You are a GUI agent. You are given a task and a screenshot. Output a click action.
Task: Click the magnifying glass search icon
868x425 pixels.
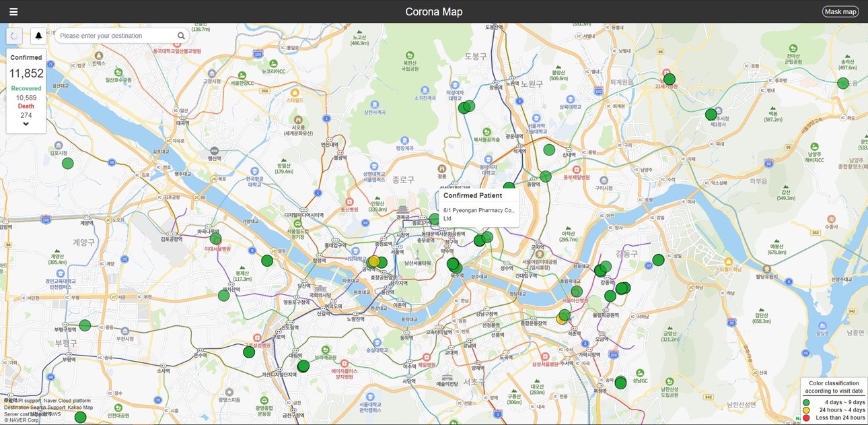pos(181,36)
